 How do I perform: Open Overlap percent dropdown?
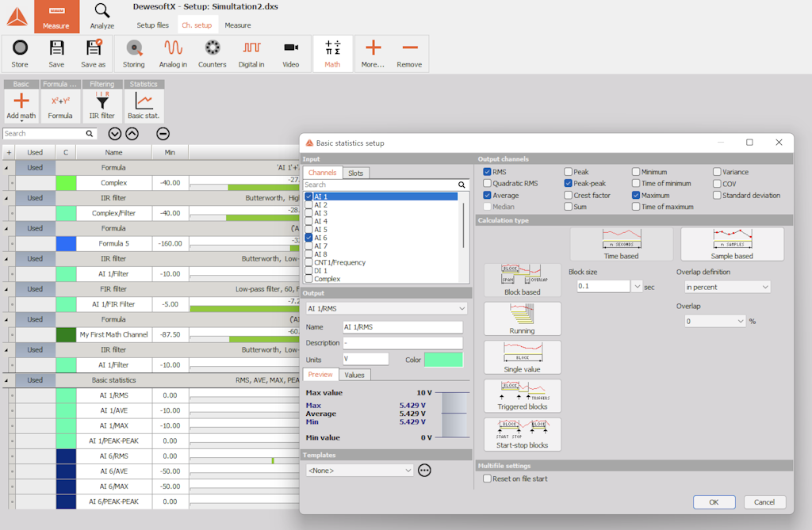click(x=715, y=322)
